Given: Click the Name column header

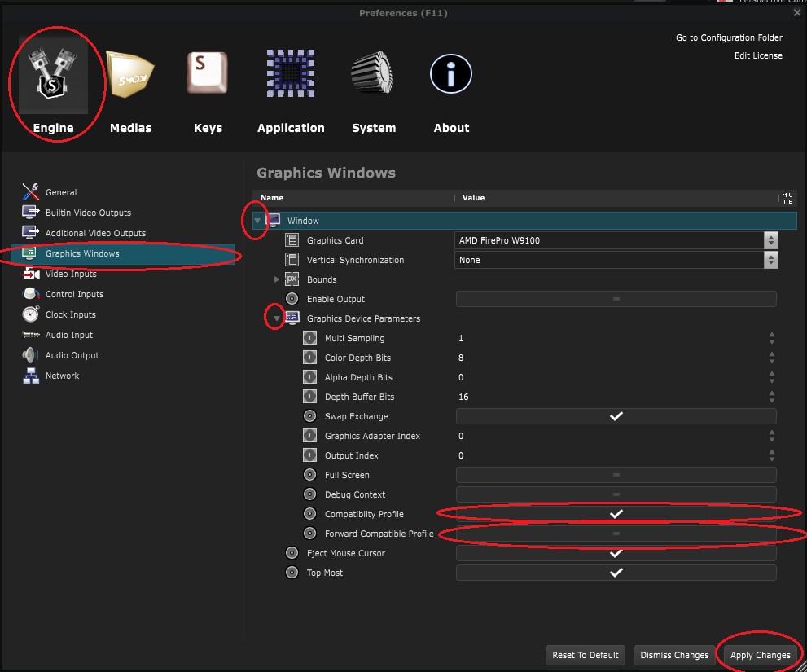Looking at the screenshot, I should [x=272, y=198].
